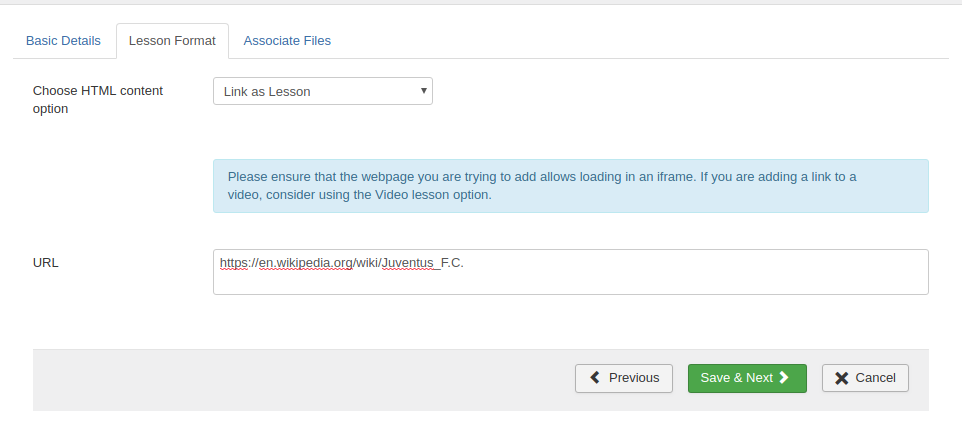Open the Link as Lesson dropdown

[x=322, y=92]
